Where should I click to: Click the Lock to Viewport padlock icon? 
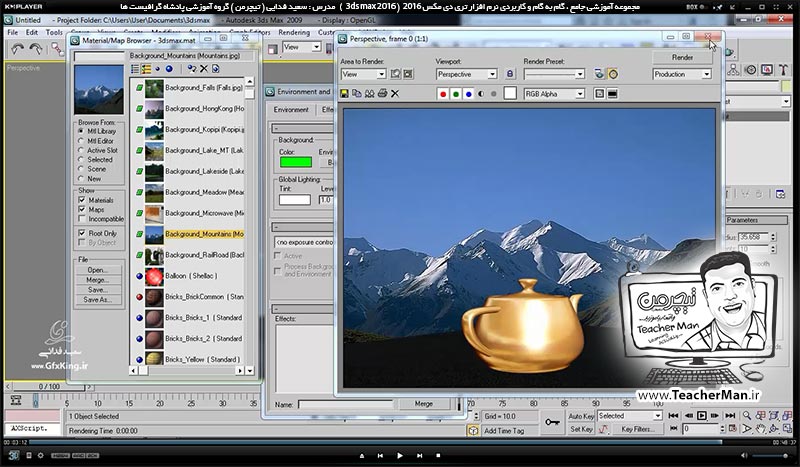[x=510, y=74]
